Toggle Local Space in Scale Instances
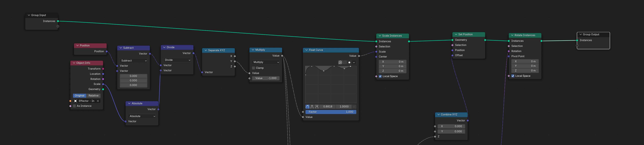This screenshot has height=145, width=644. [x=380, y=76]
